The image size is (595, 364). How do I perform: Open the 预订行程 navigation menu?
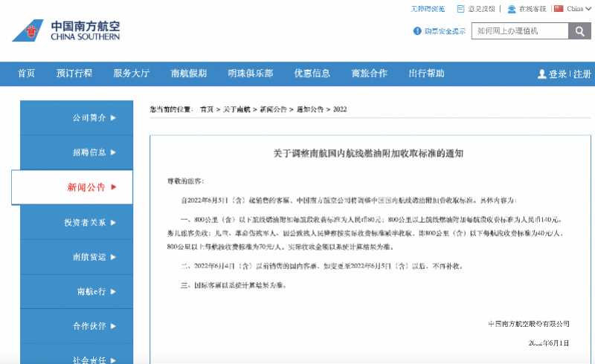tap(74, 74)
